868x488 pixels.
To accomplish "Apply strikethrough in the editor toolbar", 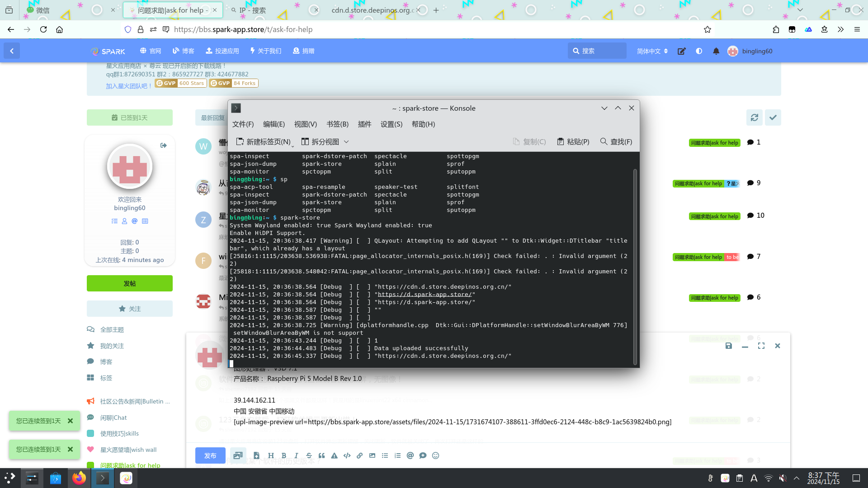I will pos(309,455).
